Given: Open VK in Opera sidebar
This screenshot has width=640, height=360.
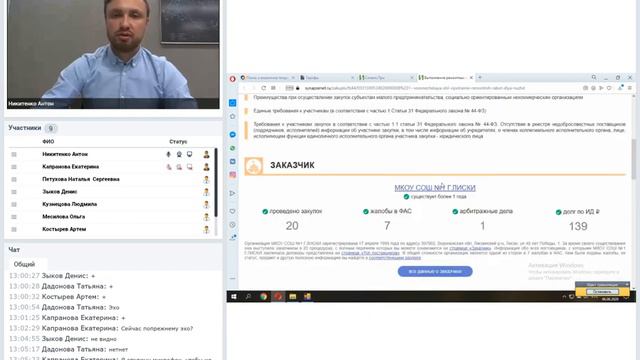Looking at the screenshot, I should point(233,162).
